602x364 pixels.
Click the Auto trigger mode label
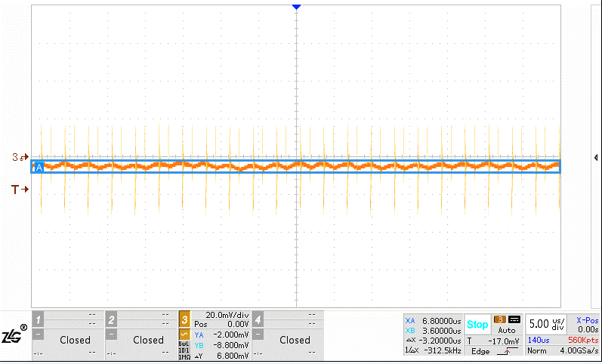[507, 330]
